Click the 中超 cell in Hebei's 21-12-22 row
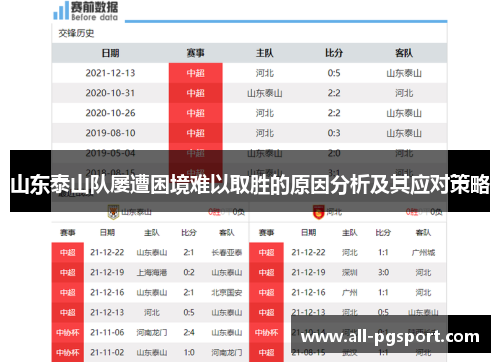The width and height of the screenshot is (500, 362). pyautogui.click(x=266, y=253)
